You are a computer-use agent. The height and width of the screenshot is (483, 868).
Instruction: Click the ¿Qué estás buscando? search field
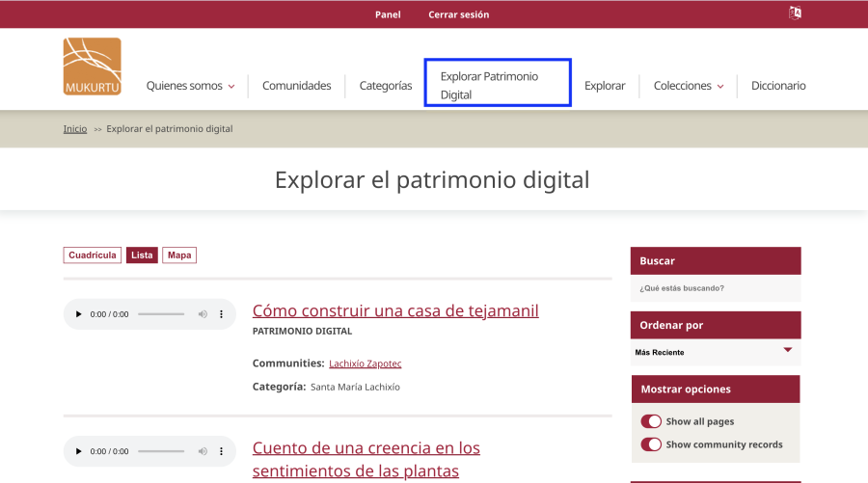(x=716, y=288)
